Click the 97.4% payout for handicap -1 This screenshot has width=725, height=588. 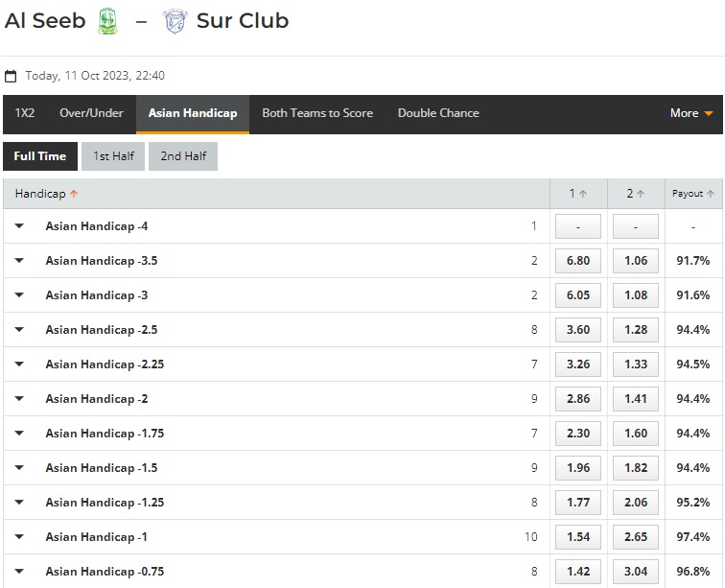coord(692,537)
